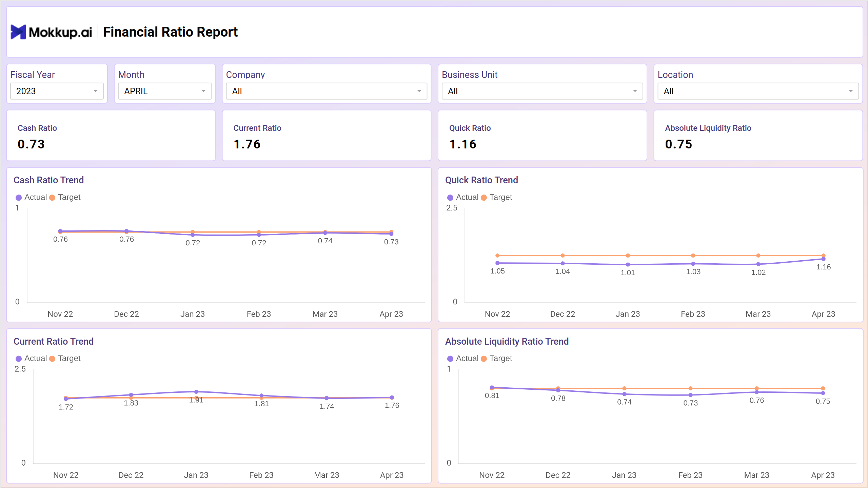
Task: Toggle Actual legend in Current Ratio Trend
Action: click(x=31, y=358)
